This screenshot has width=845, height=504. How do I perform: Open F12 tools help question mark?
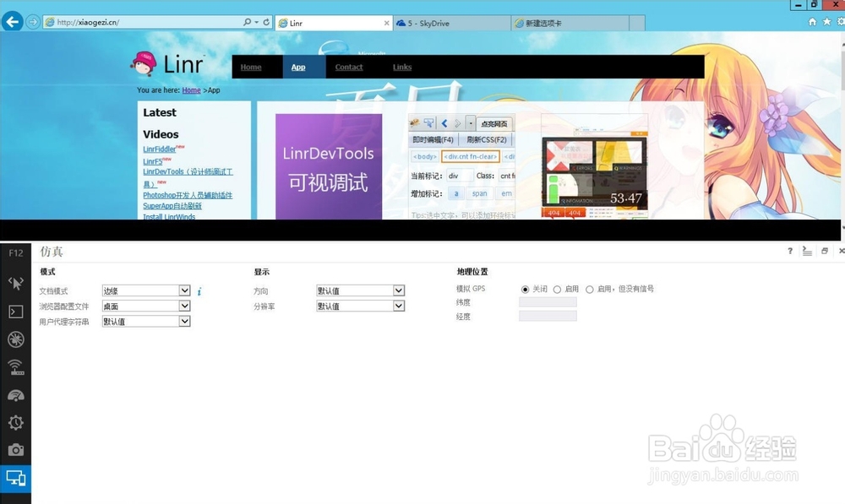coord(790,251)
